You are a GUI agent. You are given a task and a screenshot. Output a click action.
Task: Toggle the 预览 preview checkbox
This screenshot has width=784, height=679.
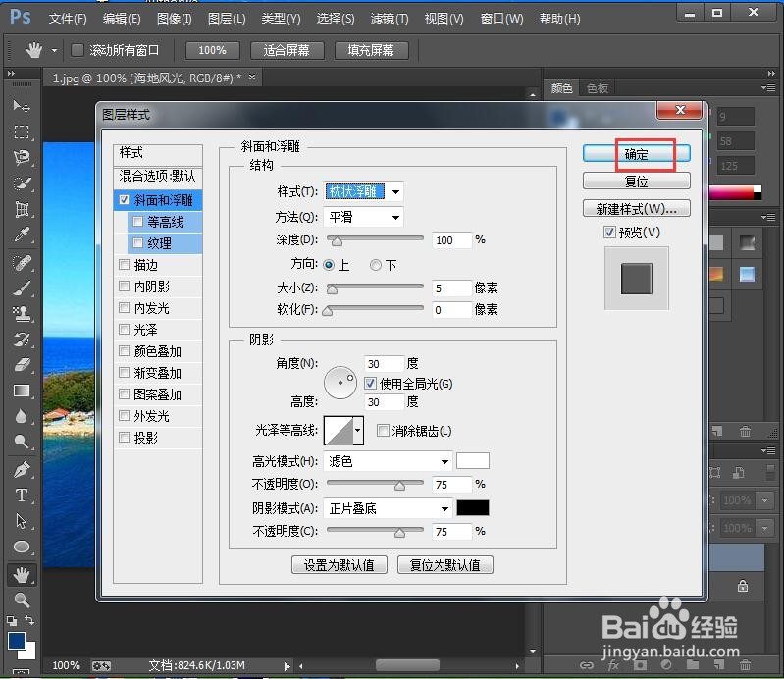point(609,233)
